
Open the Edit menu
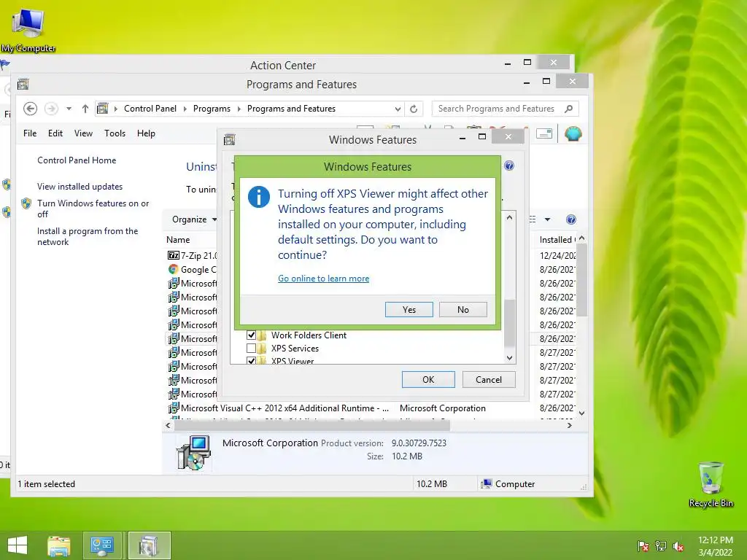55,133
